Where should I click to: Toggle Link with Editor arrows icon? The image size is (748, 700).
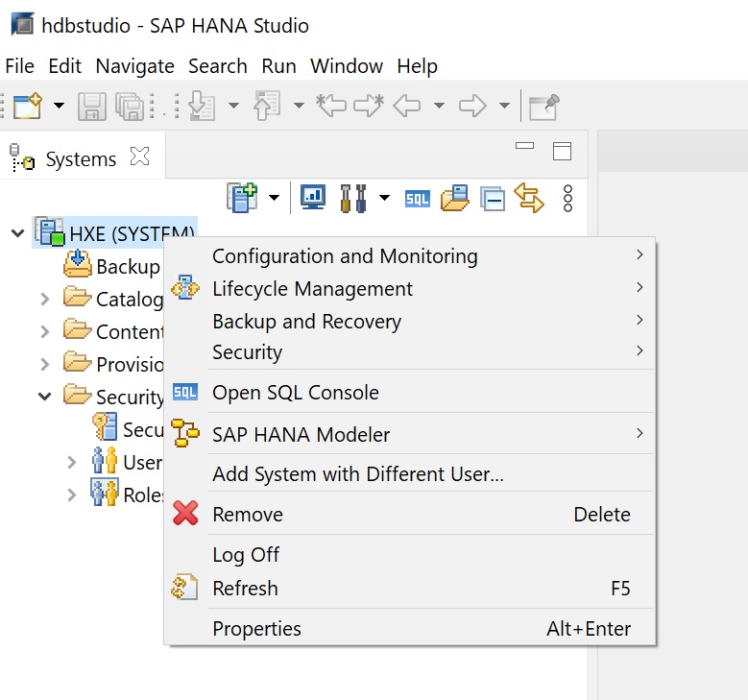pyautogui.click(x=529, y=198)
